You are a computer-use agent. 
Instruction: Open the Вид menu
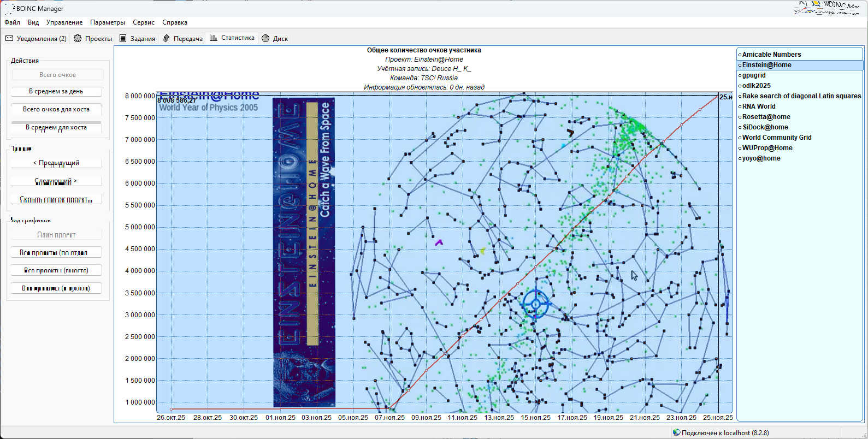click(33, 22)
